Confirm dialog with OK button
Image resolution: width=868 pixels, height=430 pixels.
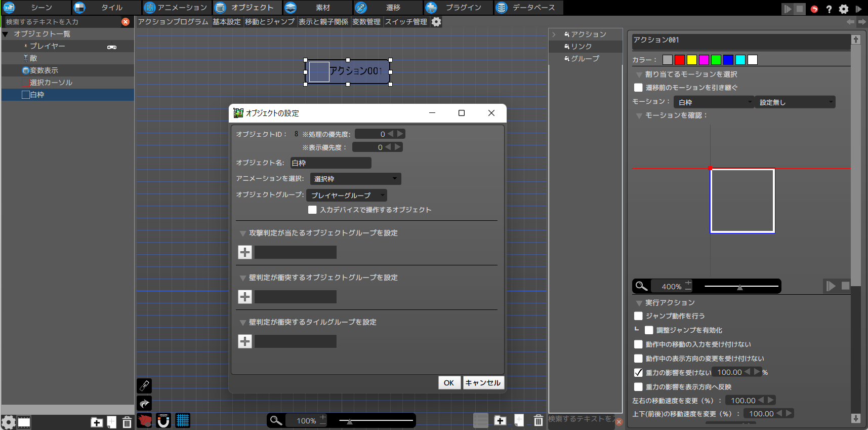(449, 383)
